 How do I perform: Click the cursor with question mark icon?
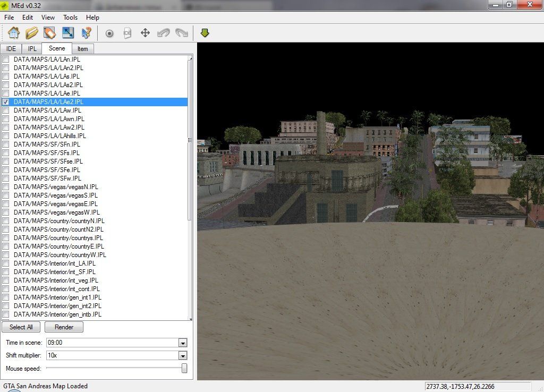point(86,33)
